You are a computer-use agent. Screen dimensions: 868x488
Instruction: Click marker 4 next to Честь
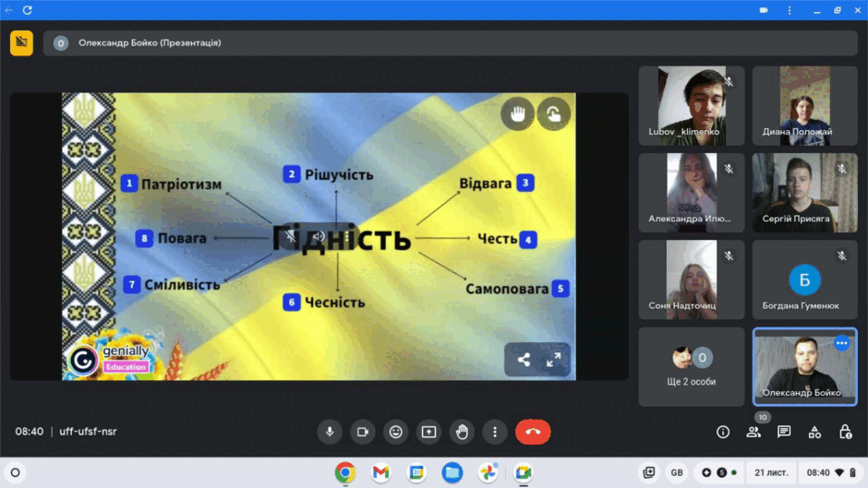pyautogui.click(x=528, y=240)
